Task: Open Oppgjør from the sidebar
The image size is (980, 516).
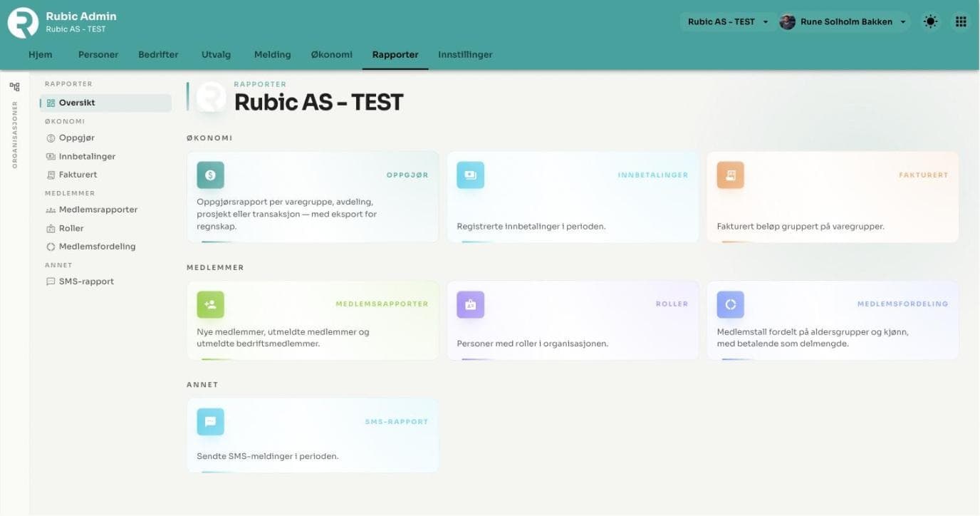Action: point(105,138)
